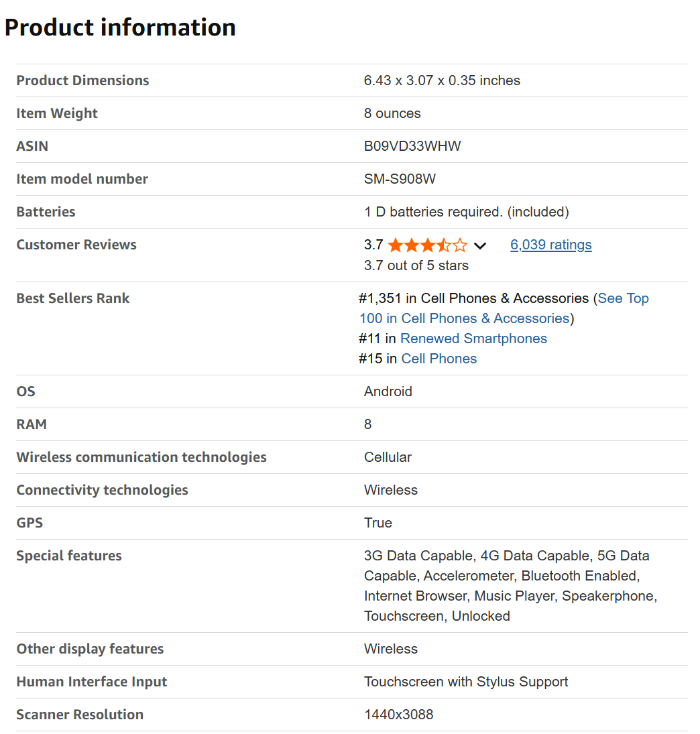Click the "3.7 out of 5 stars" text
This screenshot has height=734, width=700.
click(416, 265)
